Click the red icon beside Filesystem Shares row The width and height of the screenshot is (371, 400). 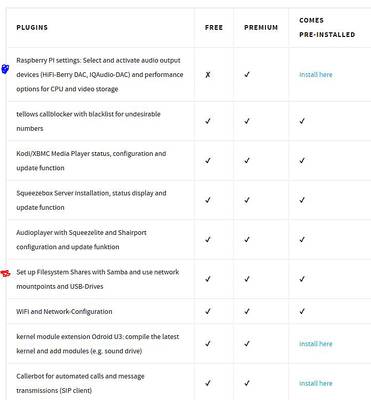point(5,274)
